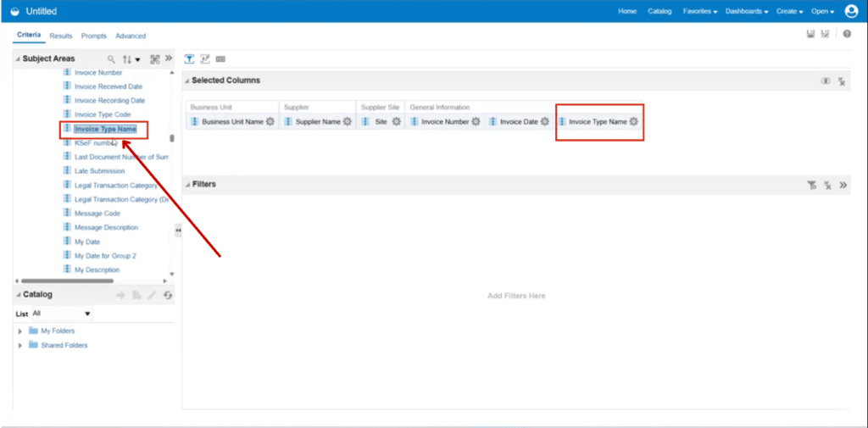The image size is (868, 428).
Task: Click the help question mark icon
Action: (x=847, y=35)
